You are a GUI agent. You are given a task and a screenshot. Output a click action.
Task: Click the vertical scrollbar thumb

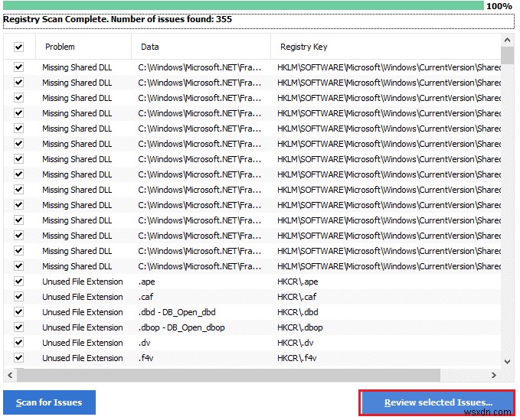(x=507, y=55)
